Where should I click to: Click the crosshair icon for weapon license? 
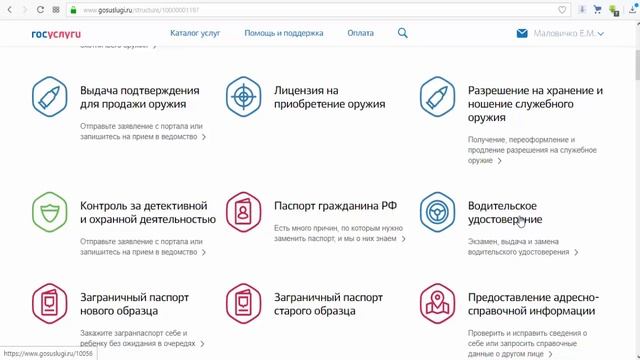click(x=244, y=97)
